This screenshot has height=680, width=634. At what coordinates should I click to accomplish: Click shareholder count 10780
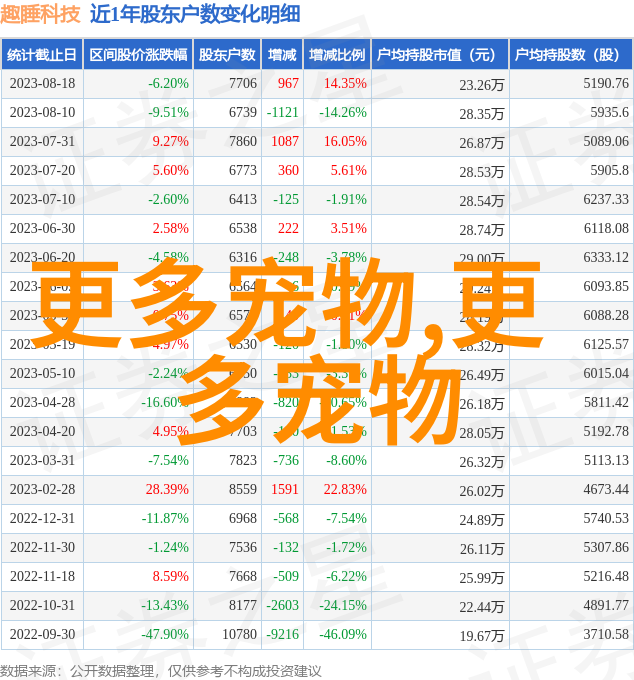click(239, 634)
